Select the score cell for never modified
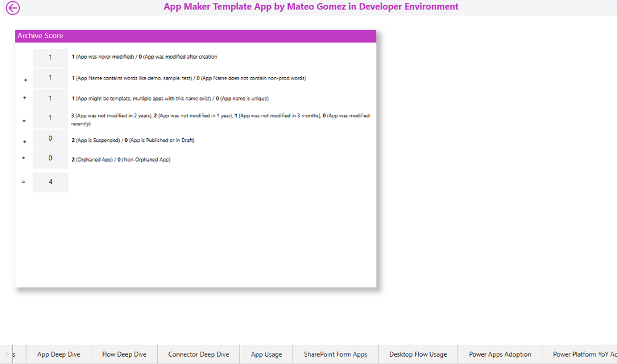 [51, 57]
